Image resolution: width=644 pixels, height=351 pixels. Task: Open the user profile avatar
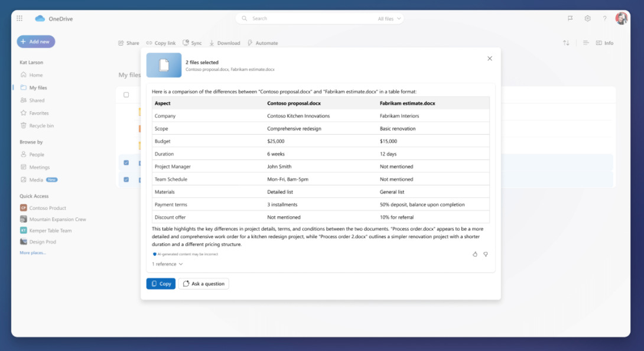621,18
